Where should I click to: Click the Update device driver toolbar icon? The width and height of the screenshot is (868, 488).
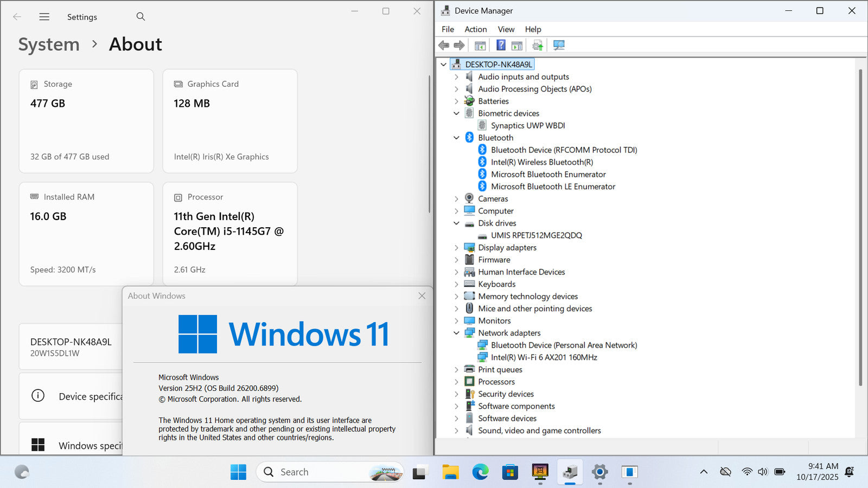click(x=537, y=45)
